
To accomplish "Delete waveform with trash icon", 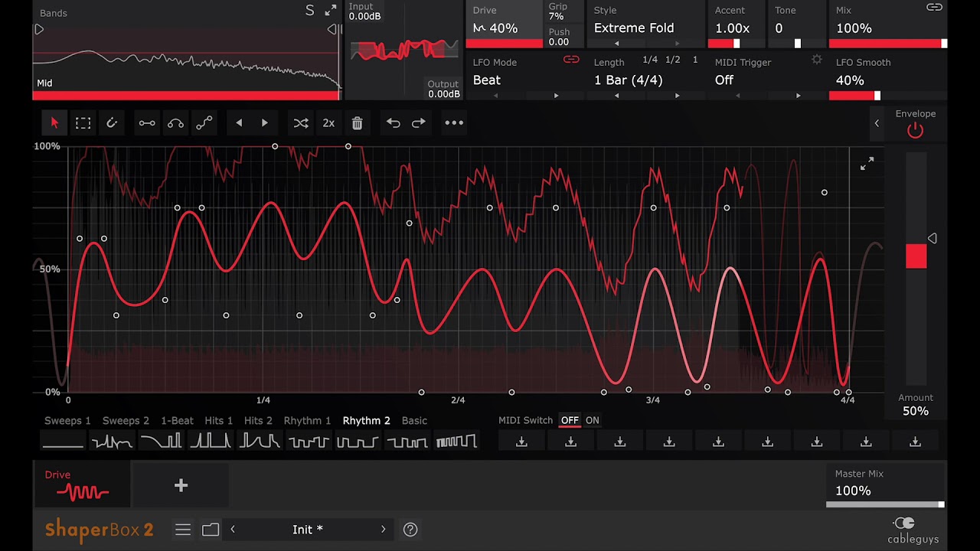I will pyautogui.click(x=357, y=122).
